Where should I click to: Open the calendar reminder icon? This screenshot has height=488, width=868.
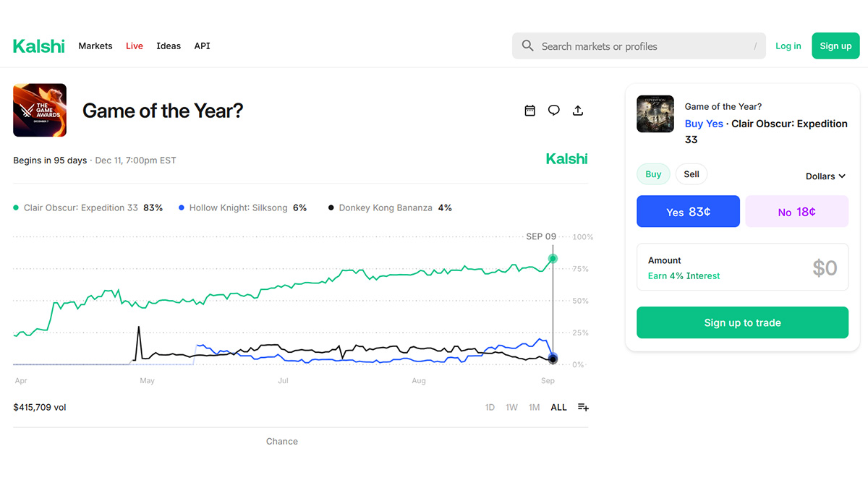point(529,110)
